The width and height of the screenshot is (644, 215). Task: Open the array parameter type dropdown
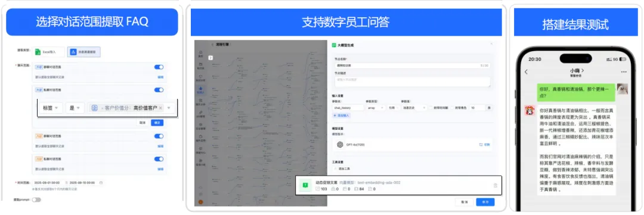click(376, 107)
